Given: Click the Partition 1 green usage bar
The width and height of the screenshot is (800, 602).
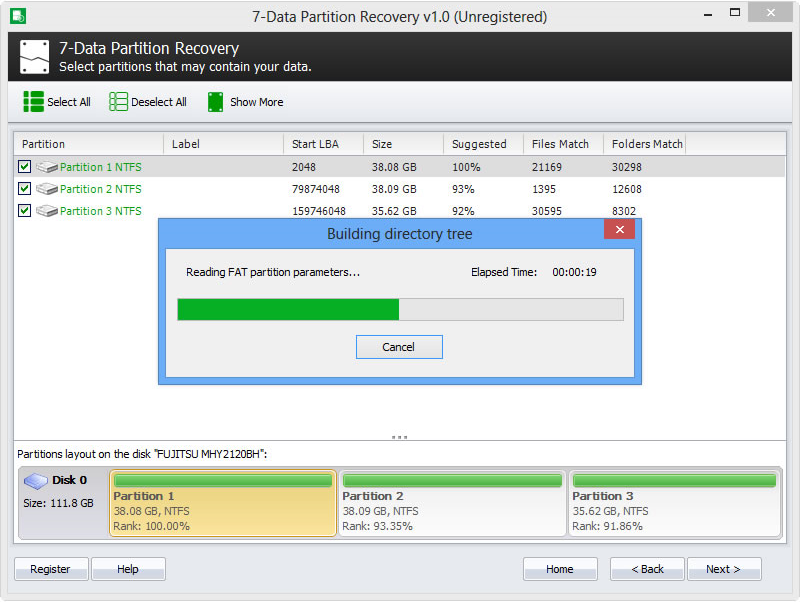Looking at the screenshot, I should 223,481.
